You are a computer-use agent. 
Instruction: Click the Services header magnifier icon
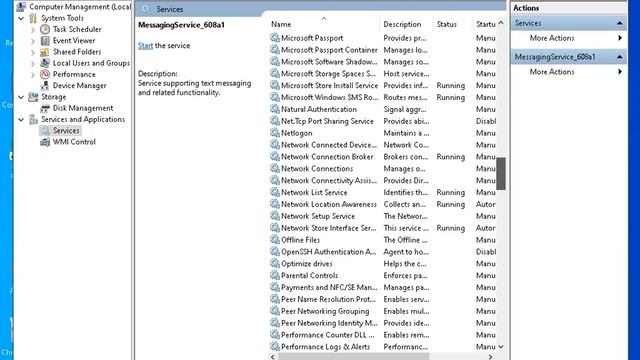click(145, 9)
